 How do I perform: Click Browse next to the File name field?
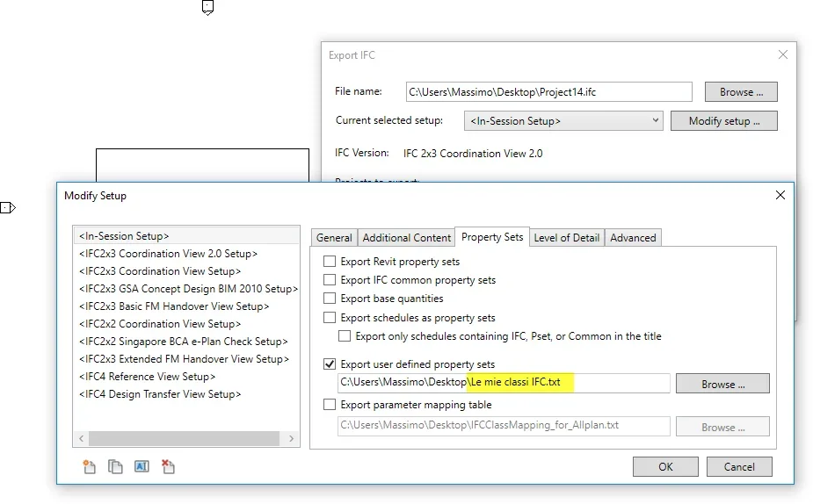point(741,91)
